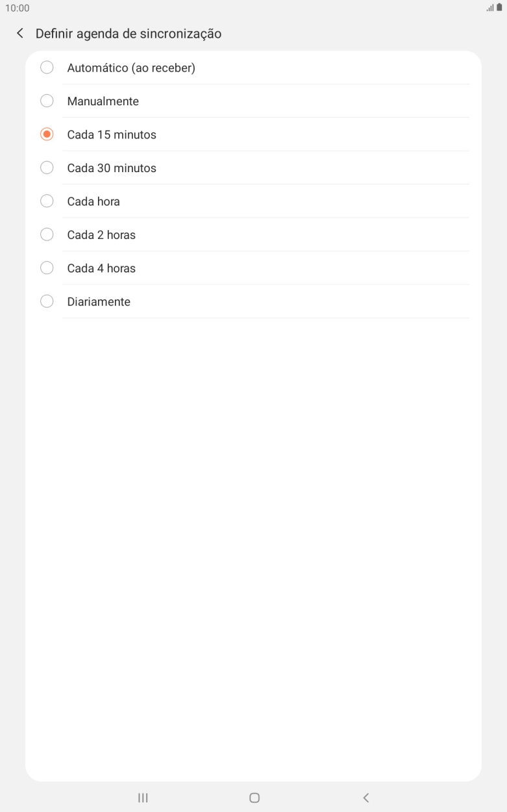Tap the Diariamente option label
Image resolution: width=507 pixels, height=812 pixels.
99,301
